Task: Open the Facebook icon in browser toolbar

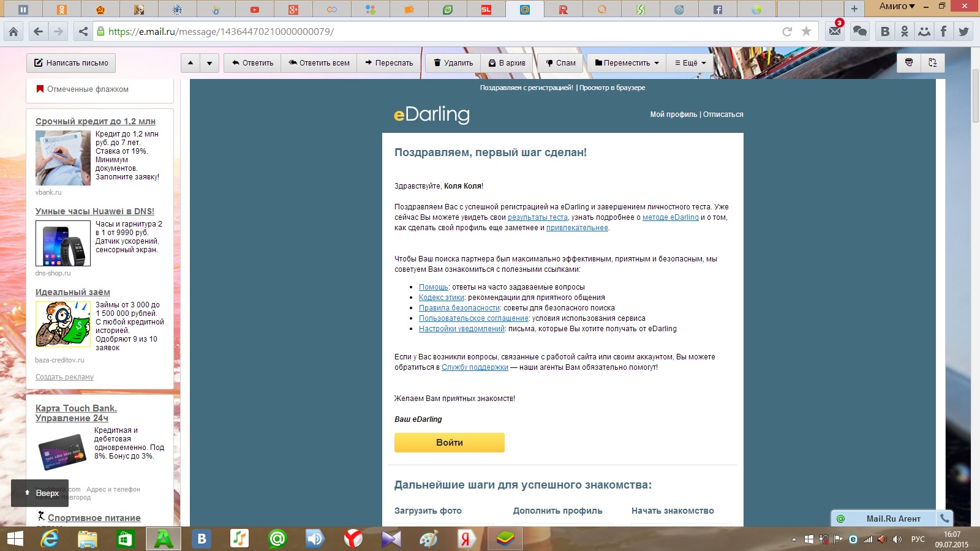Action: click(x=943, y=31)
